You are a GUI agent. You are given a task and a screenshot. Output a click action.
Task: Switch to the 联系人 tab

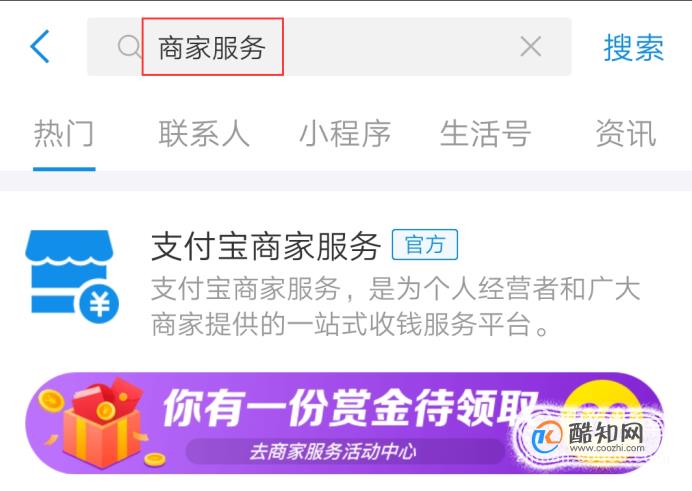tap(204, 133)
